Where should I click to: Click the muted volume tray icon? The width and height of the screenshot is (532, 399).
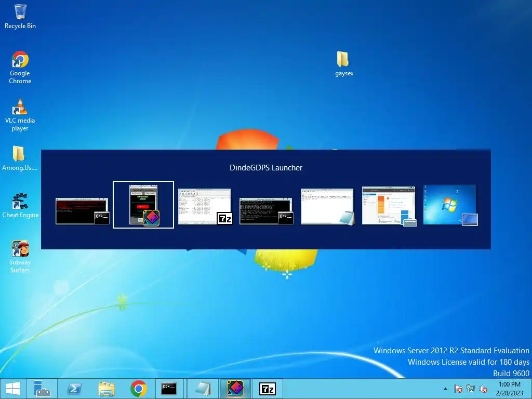[x=483, y=389]
